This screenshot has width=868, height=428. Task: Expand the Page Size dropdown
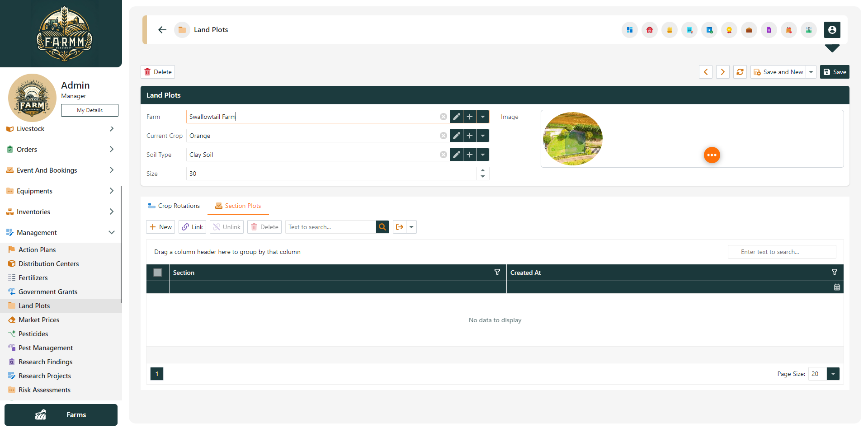coord(833,374)
